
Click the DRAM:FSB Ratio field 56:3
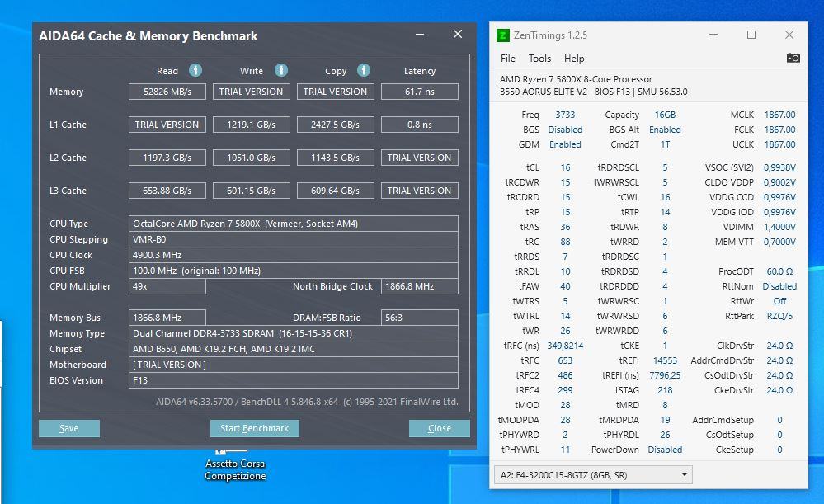tap(419, 318)
